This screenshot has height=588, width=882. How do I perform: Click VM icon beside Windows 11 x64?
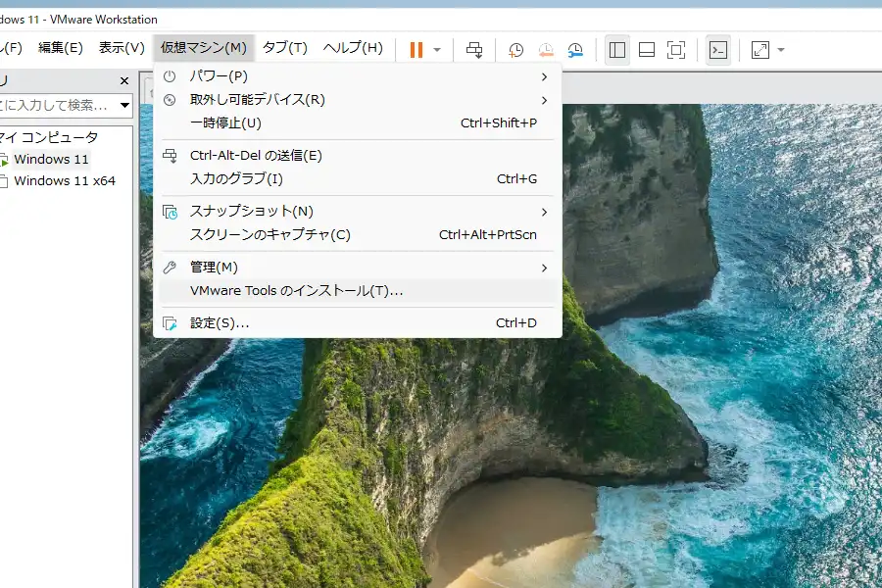(4, 181)
